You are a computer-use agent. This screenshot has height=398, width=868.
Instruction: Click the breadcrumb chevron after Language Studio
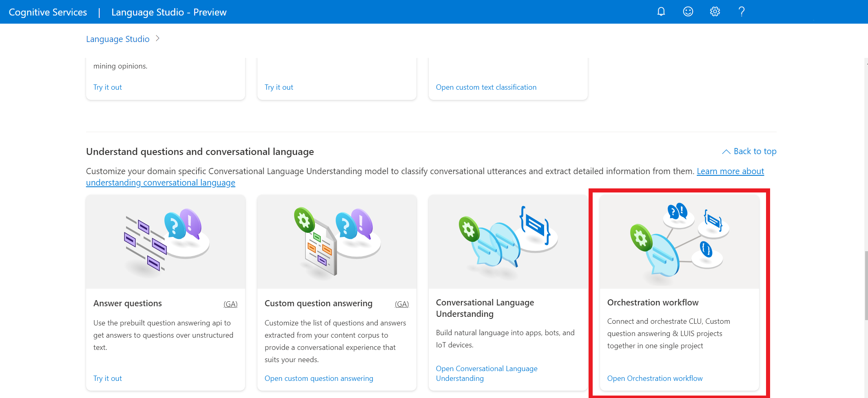click(x=157, y=39)
